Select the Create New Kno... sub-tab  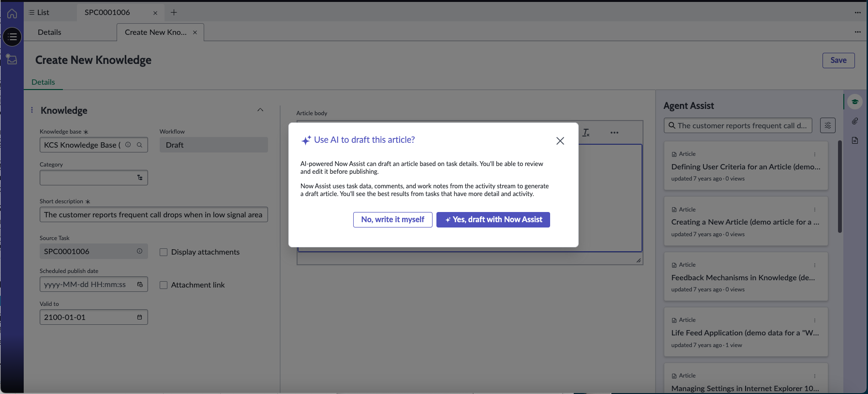pyautogui.click(x=155, y=32)
